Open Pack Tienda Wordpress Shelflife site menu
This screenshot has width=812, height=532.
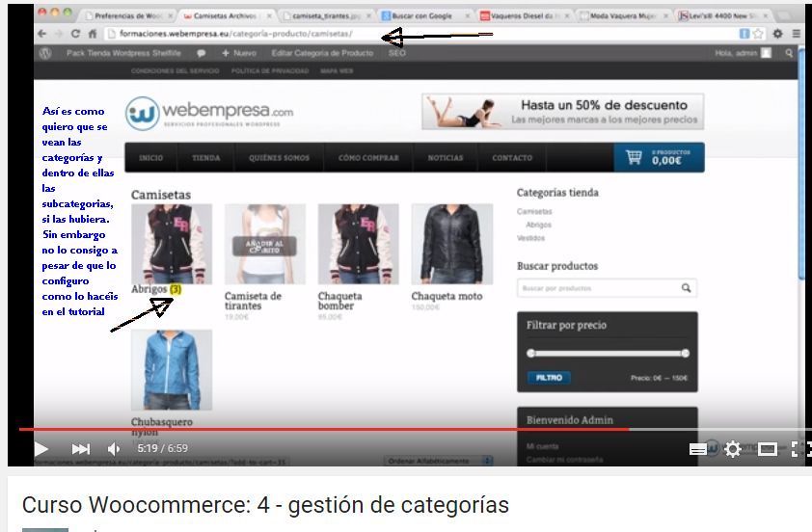123,53
